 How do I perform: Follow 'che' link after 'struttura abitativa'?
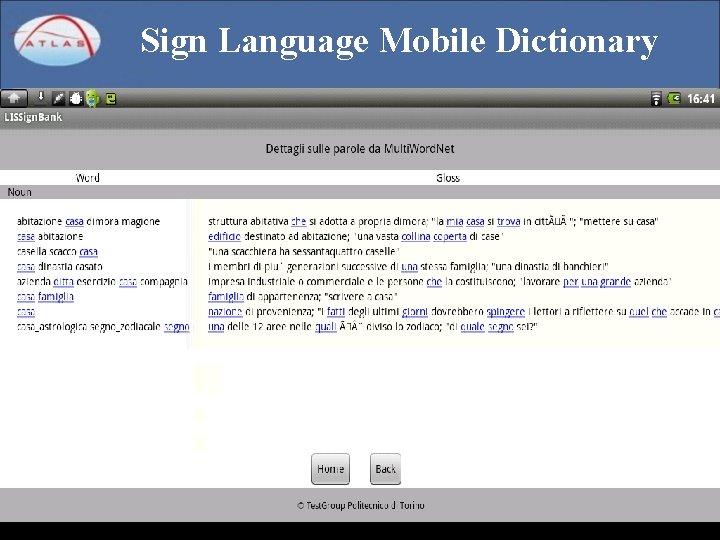(x=298, y=221)
